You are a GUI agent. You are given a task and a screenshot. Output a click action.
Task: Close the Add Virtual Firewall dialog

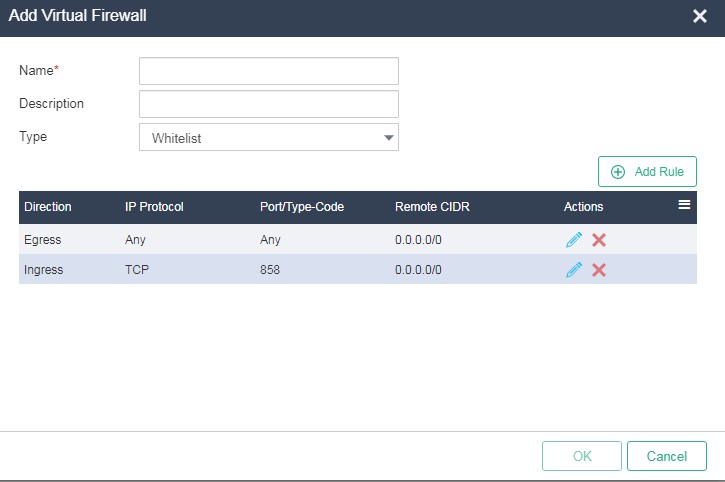(x=700, y=16)
